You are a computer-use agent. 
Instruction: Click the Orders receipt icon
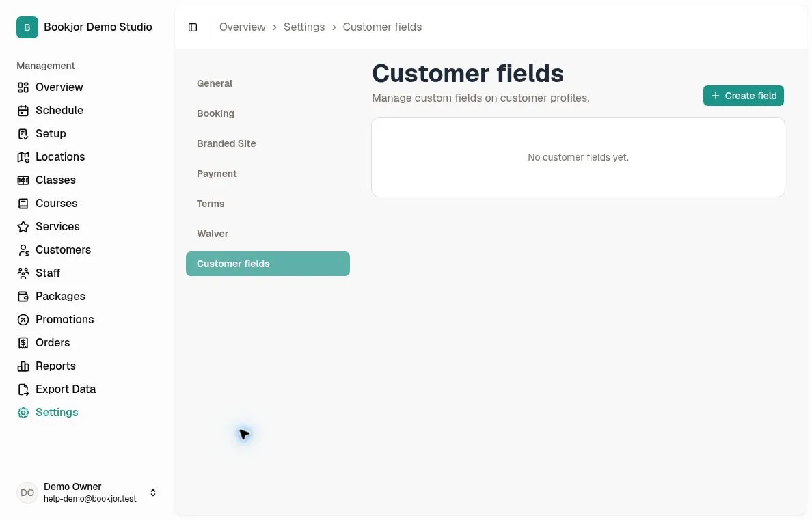[23, 344]
